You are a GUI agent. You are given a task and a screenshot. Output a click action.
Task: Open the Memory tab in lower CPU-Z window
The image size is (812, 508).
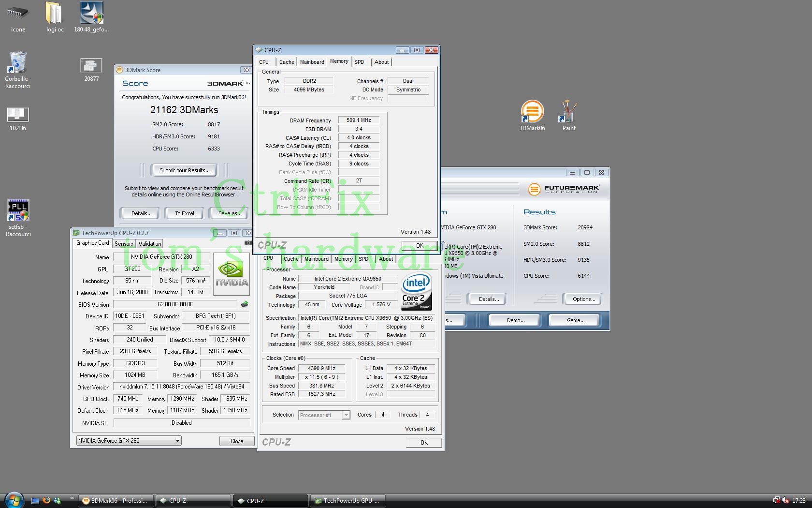pos(343,259)
